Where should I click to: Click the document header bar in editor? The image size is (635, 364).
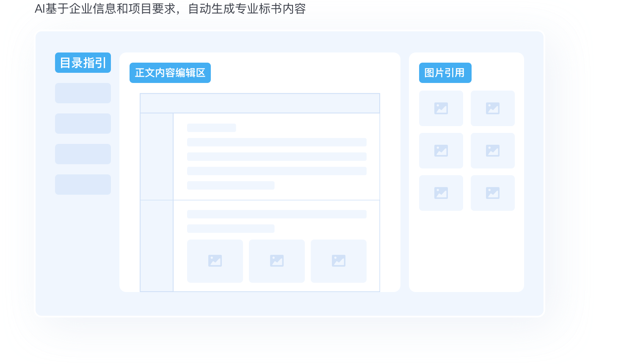pyautogui.click(x=260, y=103)
